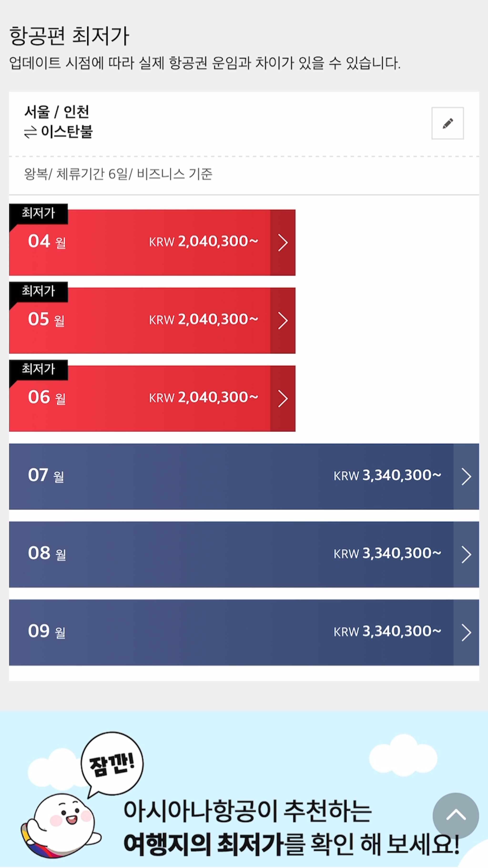488x868 pixels.
Task: Tap the 왕복/ 체류기간 6일/ 비즈니스 기준 text
Action: (x=118, y=174)
